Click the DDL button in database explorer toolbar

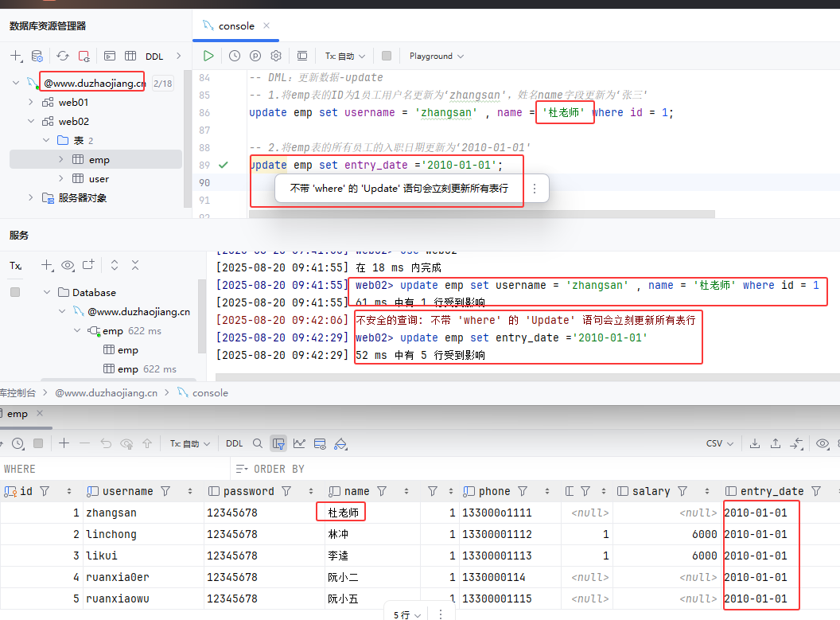pos(154,57)
